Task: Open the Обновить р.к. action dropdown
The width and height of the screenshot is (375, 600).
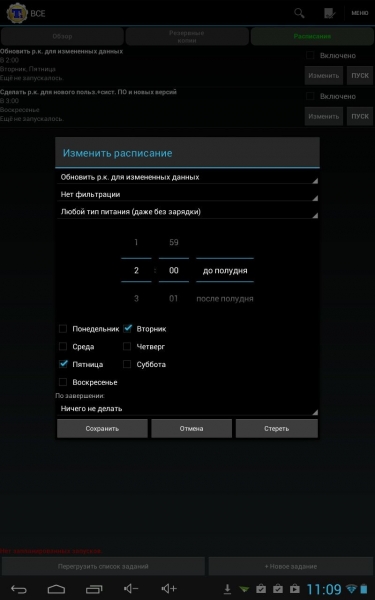Action: pos(188,177)
